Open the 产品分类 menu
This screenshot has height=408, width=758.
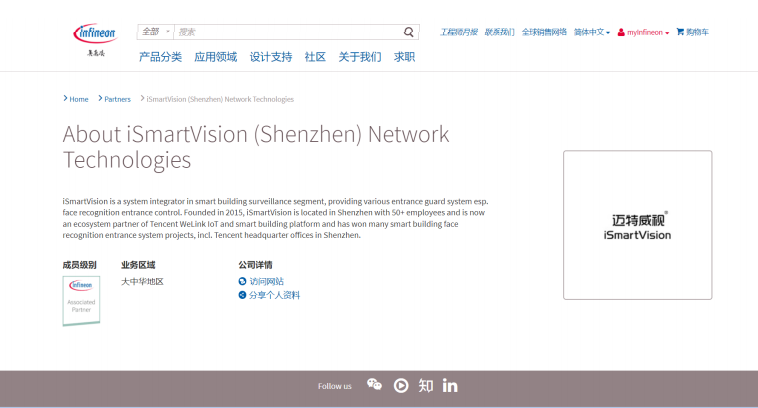[160, 57]
